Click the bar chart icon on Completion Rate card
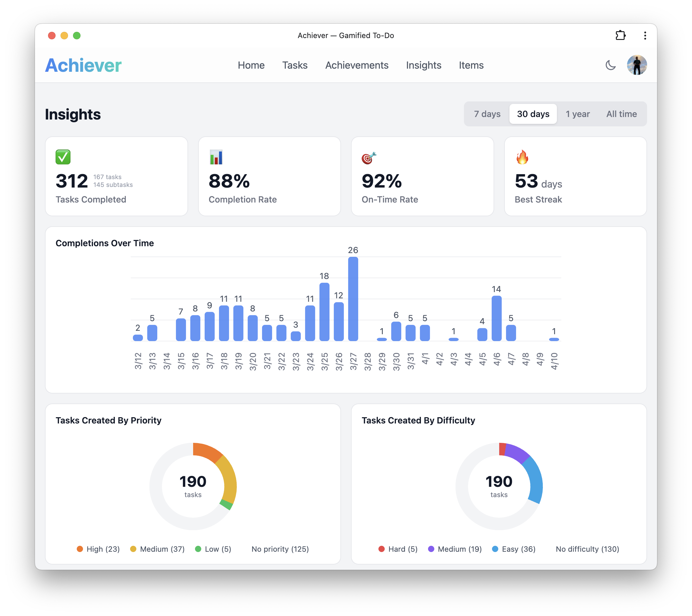Image resolution: width=692 pixels, height=616 pixels. tap(216, 157)
